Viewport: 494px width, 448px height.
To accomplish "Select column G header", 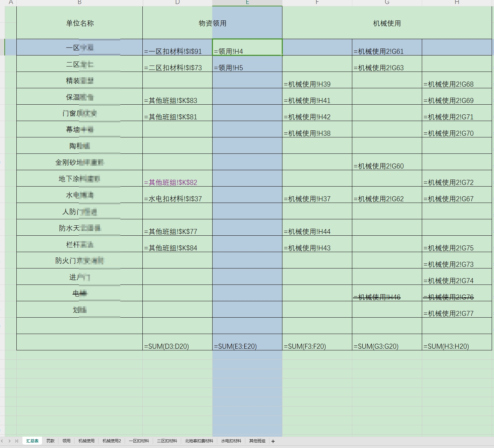I will tap(387, 3).
